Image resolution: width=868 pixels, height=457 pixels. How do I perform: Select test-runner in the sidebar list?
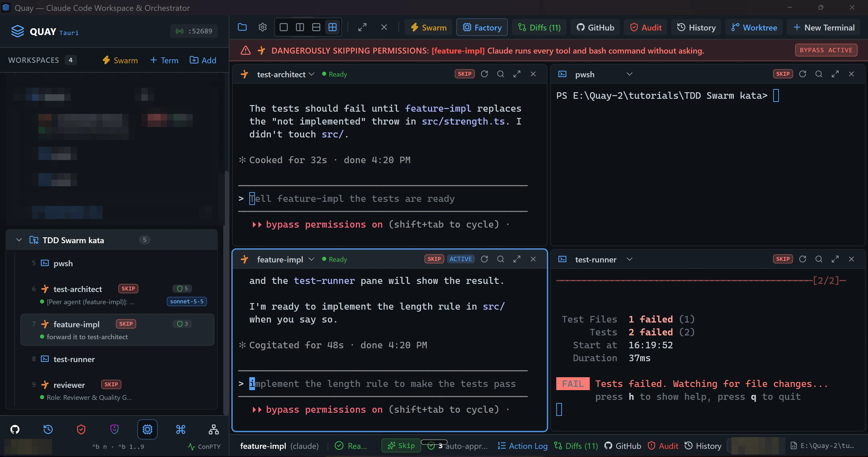(x=117, y=359)
